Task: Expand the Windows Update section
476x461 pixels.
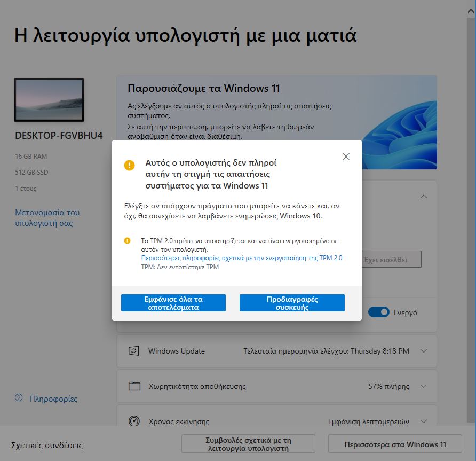Action: (424, 351)
